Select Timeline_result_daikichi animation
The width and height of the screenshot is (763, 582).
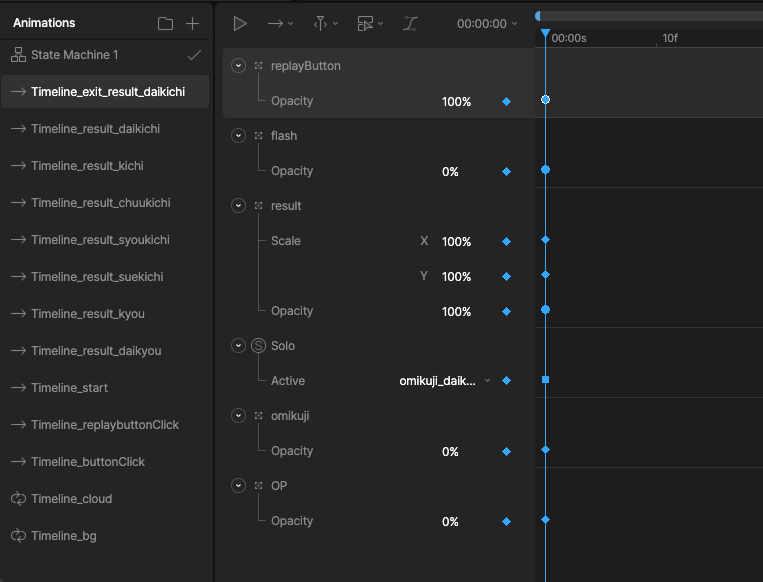105,128
